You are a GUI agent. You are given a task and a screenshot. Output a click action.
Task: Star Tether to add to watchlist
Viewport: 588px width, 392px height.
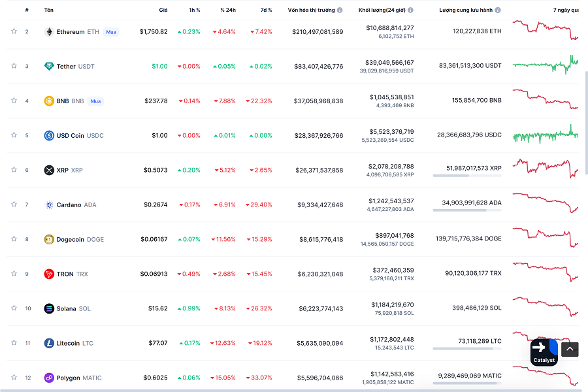point(14,65)
